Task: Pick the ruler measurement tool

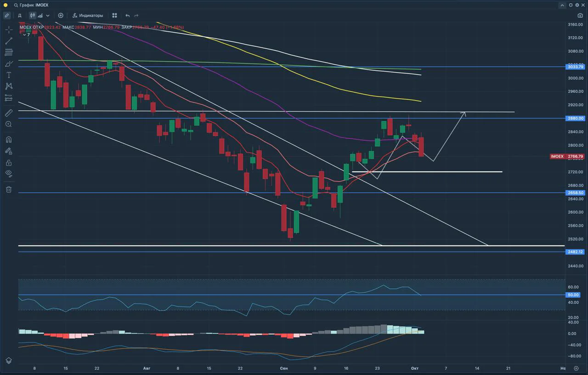Action: pyautogui.click(x=8, y=113)
